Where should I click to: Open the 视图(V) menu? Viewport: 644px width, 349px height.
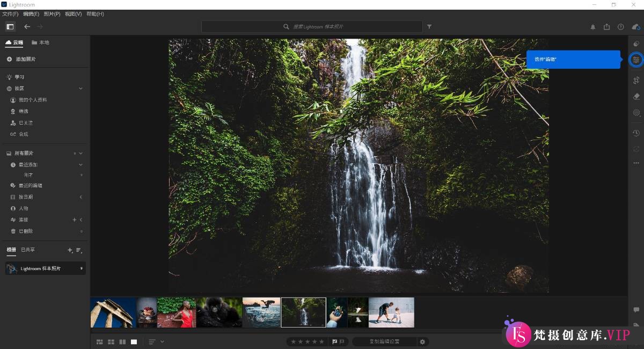(74, 13)
